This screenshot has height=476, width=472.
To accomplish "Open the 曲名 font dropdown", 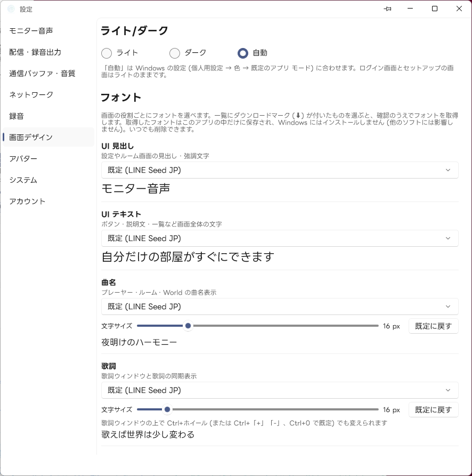I will click(x=280, y=306).
